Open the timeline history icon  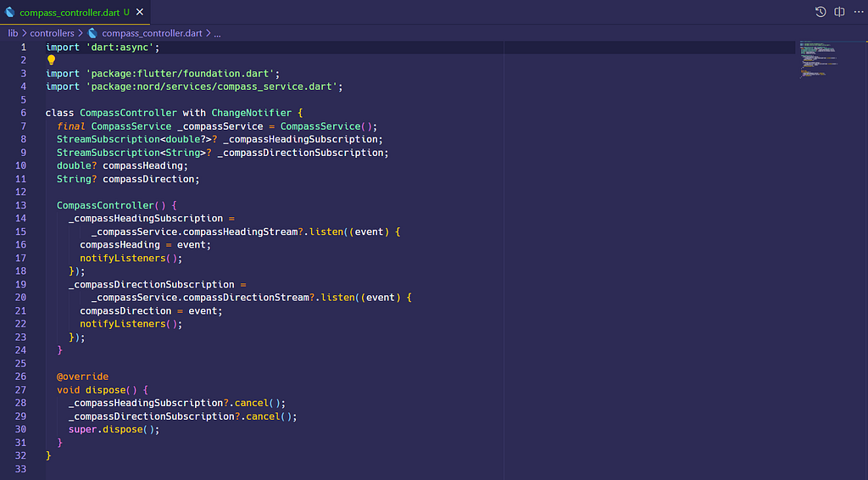821,12
